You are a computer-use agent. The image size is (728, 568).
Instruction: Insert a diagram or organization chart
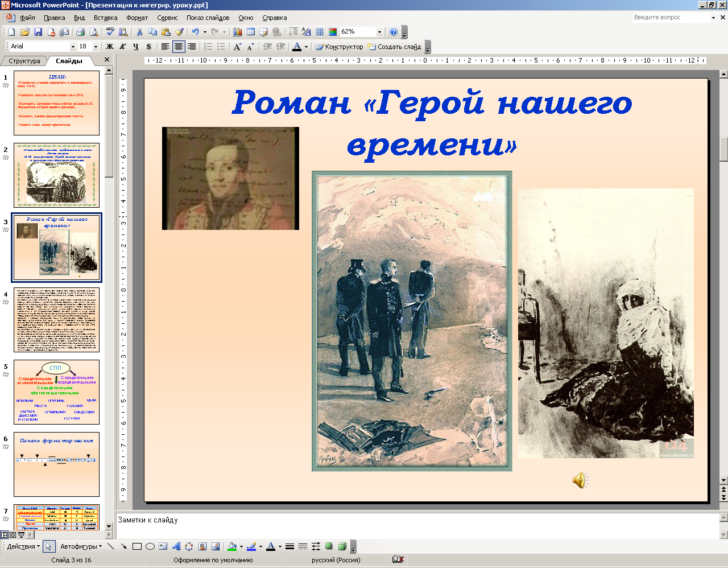(x=189, y=546)
